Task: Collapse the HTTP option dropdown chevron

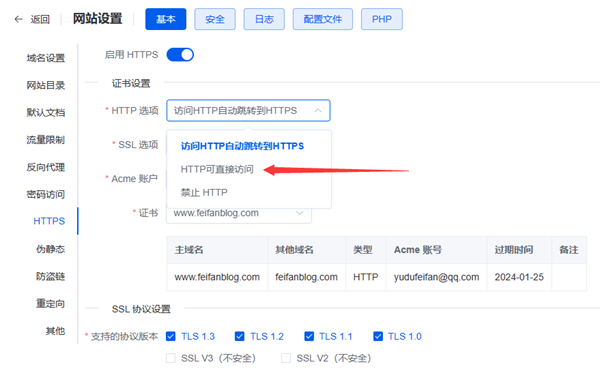Action: tap(318, 111)
